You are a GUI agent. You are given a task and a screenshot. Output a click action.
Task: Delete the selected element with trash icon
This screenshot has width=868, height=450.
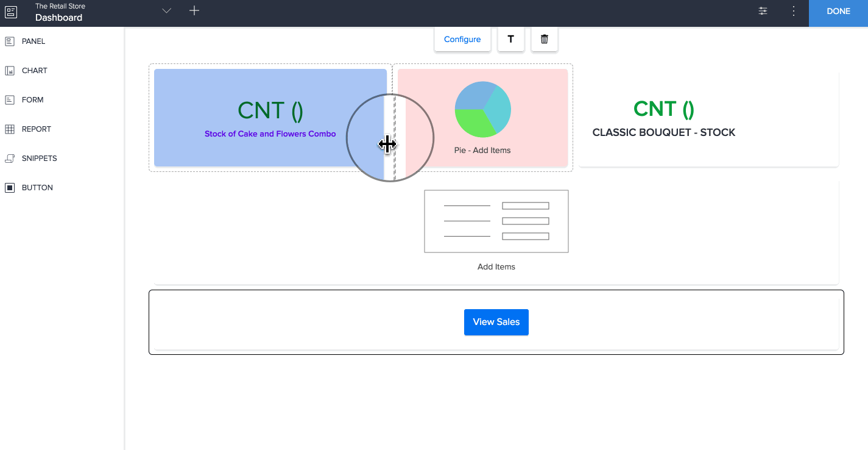tap(545, 40)
